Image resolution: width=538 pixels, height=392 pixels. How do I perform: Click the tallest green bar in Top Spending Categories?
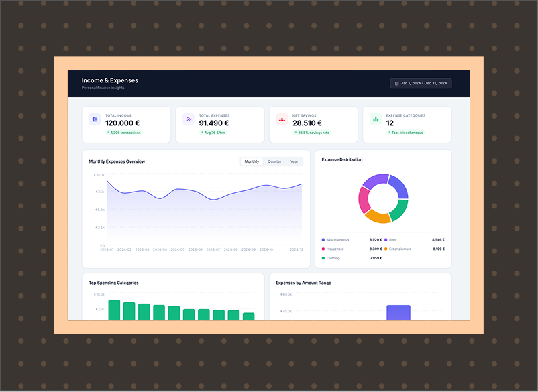[114, 310]
